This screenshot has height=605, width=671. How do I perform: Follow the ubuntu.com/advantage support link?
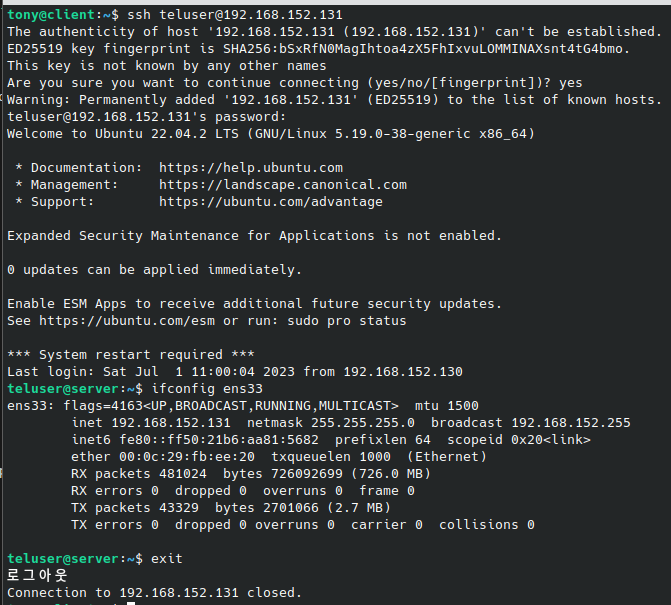[270, 201]
